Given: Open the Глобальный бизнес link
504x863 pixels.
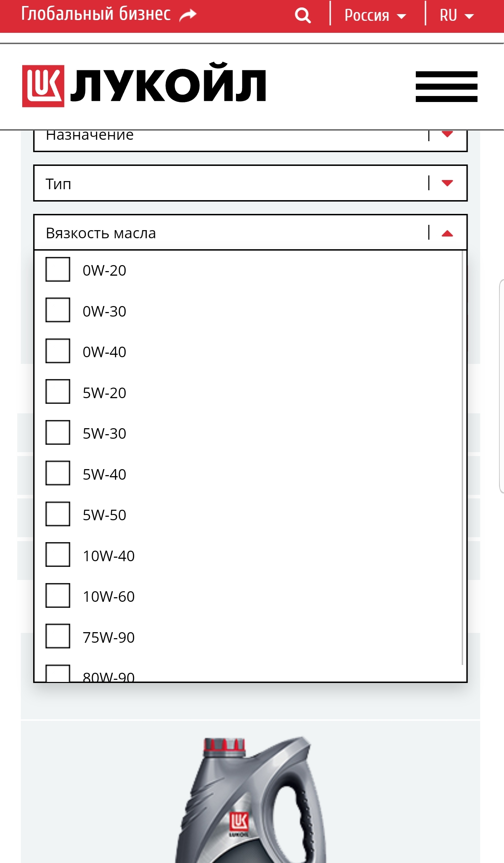Looking at the screenshot, I should 96,14.
